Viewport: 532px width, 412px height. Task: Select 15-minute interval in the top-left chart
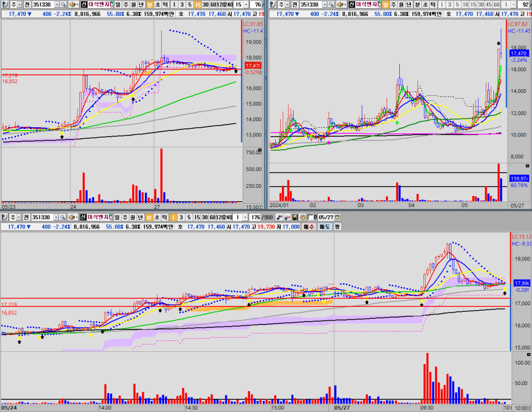[198, 4]
